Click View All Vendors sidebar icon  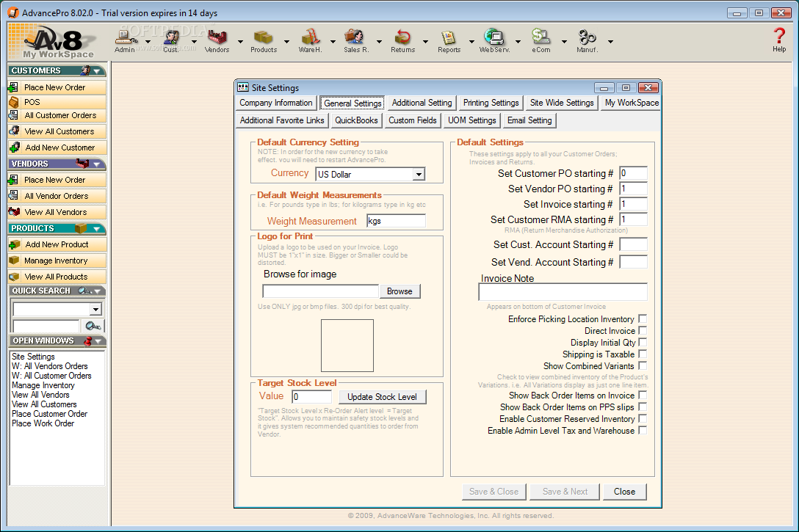coord(14,212)
